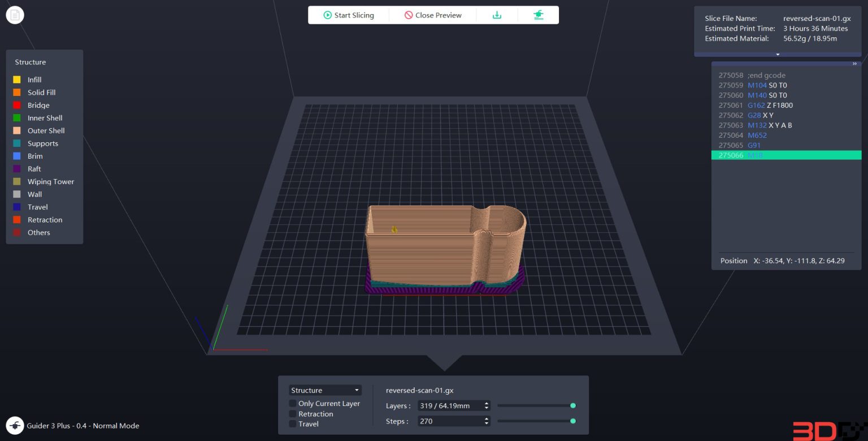Toggle the Travel checkbox
Image resolution: width=868 pixels, height=441 pixels.
(293, 424)
